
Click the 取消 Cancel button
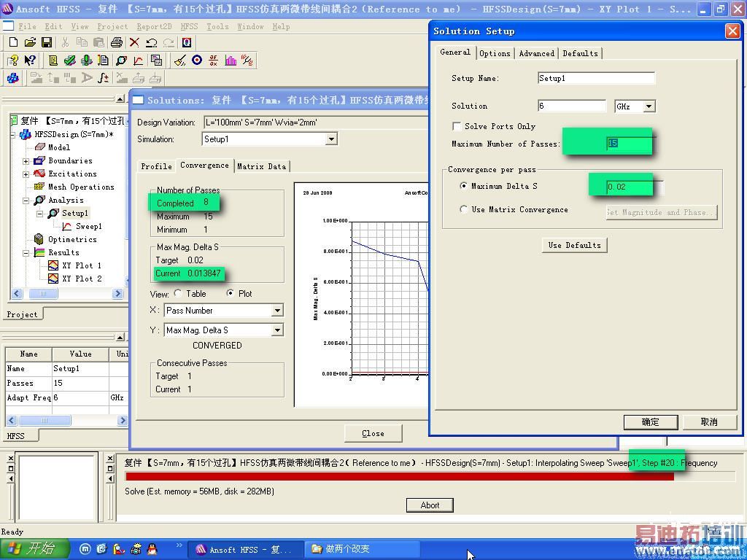coord(709,422)
